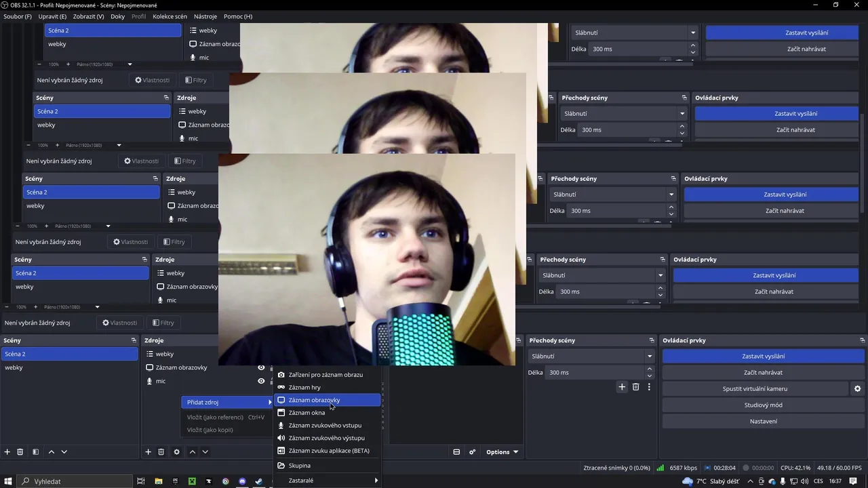The width and height of the screenshot is (868, 488).
Task: Open Nastavení from the Ovládací prvky dock
Action: point(763,422)
